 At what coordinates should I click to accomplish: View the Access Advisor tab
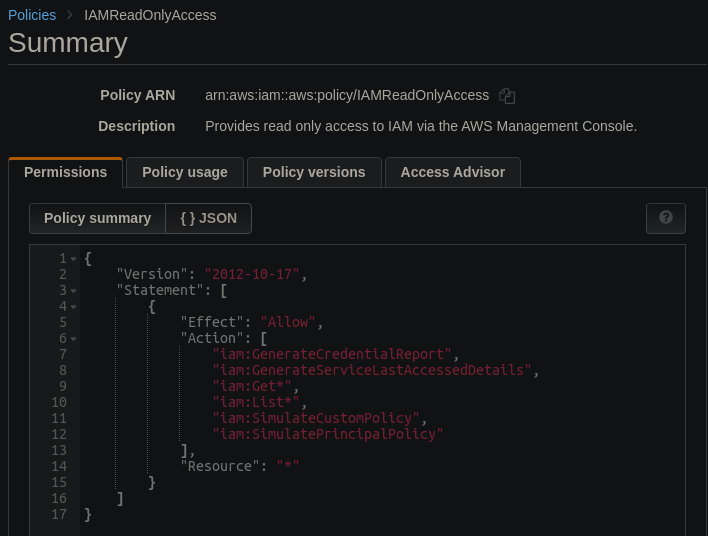[x=452, y=172]
